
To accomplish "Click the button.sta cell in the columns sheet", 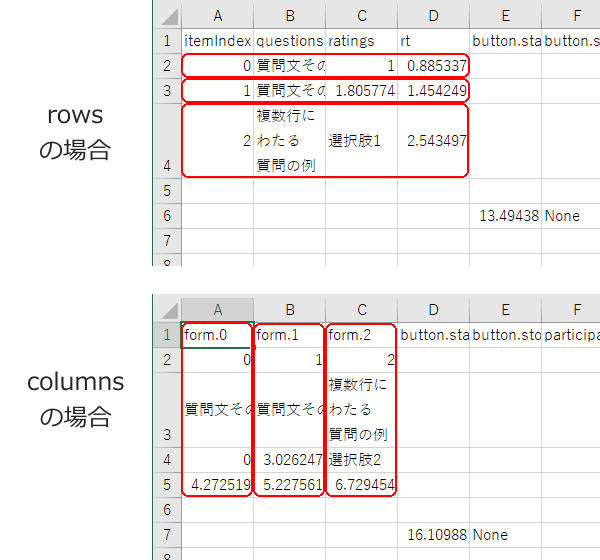I will [x=434, y=335].
